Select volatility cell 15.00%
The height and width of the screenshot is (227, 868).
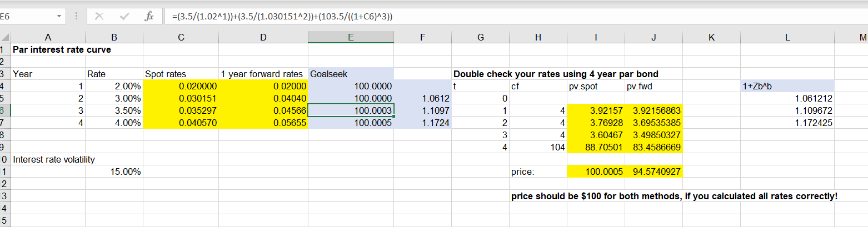pos(114,172)
